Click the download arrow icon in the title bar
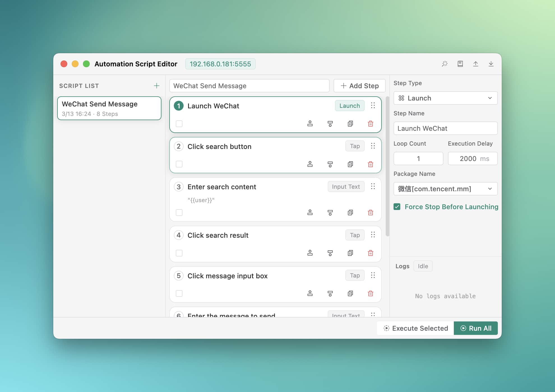The height and width of the screenshot is (392, 555). pyautogui.click(x=491, y=64)
